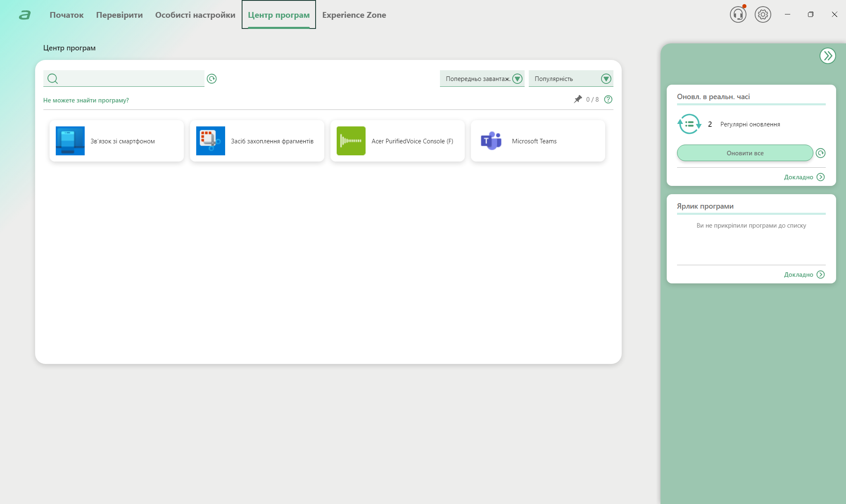
Task: Open the Experience Zone tab
Action: (354, 15)
